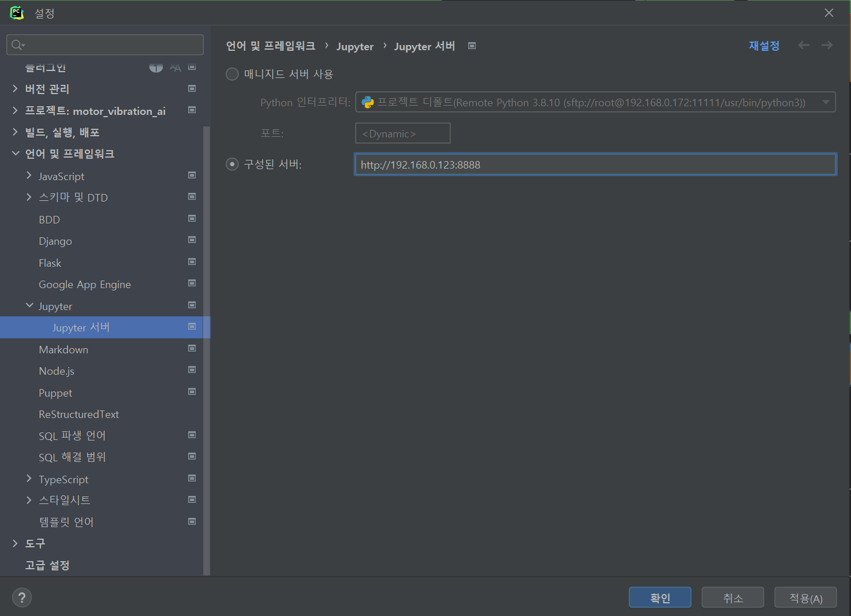This screenshot has height=616, width=851.
Task: Click the search magnifier icon in settings search
Action: (x=17, y=45)
